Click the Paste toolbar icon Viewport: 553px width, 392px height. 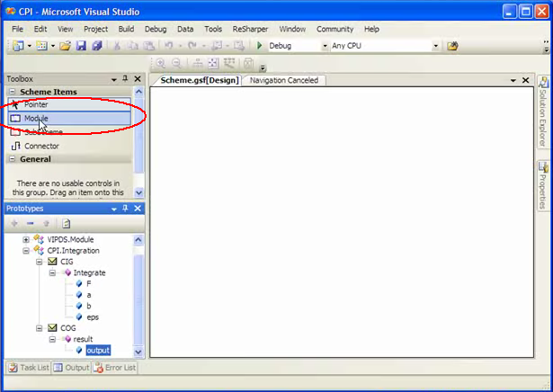(149, 46)
